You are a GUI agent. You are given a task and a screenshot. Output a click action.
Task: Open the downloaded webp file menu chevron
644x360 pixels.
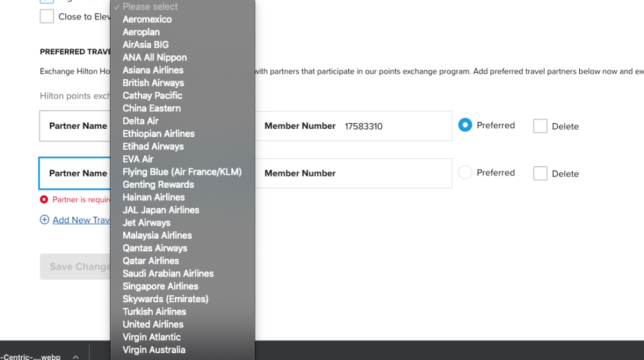tap(75, 357)
